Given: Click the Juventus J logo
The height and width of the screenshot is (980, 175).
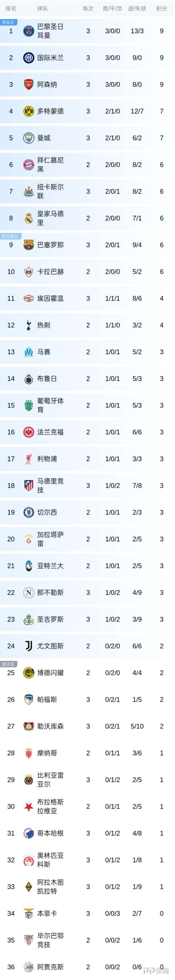Looking at the screenshot, I should [28, 646].
